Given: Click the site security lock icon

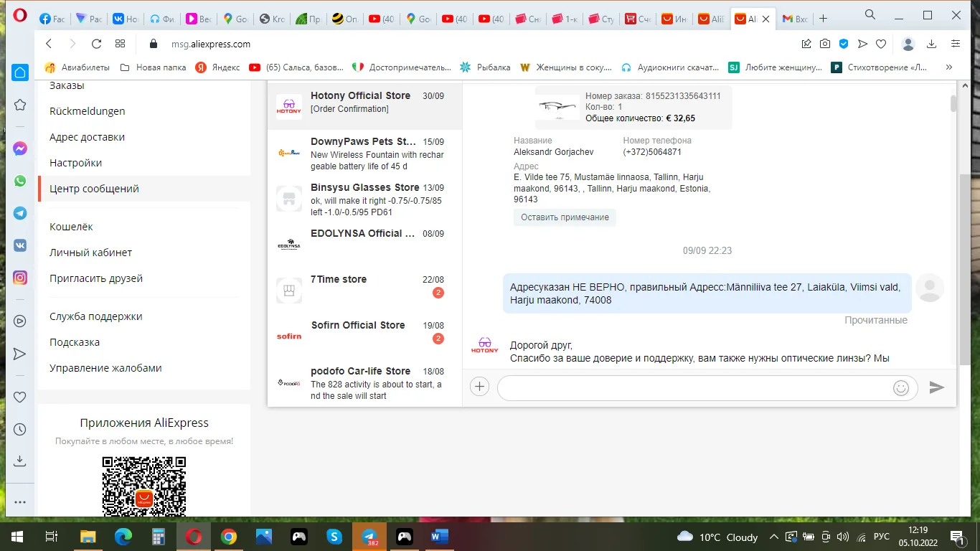Looking at the screenshot, I should click(153, 44).
